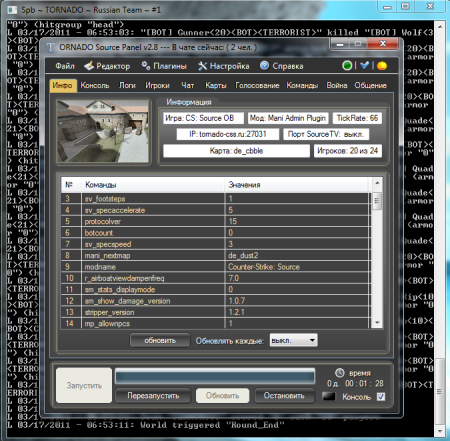Select the r_airboatviewdampenfreq row
Image resolution: width=450 pixels, height=441 pixels.
(x=215, y=278)
